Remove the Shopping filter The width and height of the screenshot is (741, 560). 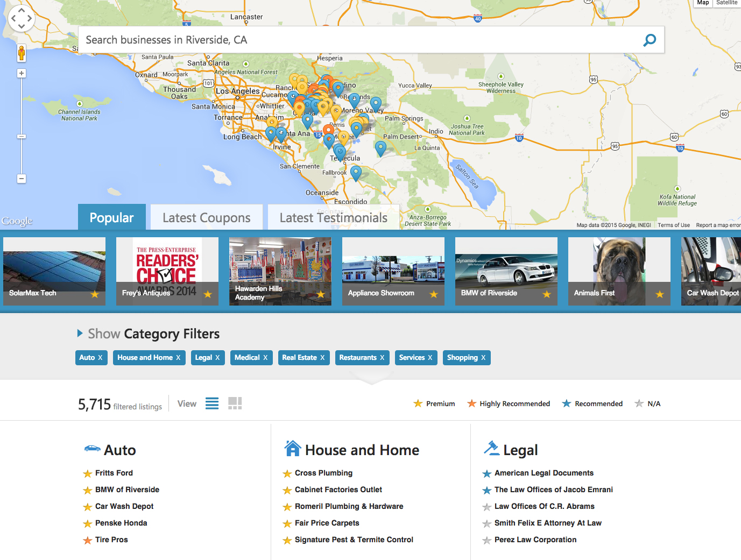pyautogui.click(x=483, y=358)
